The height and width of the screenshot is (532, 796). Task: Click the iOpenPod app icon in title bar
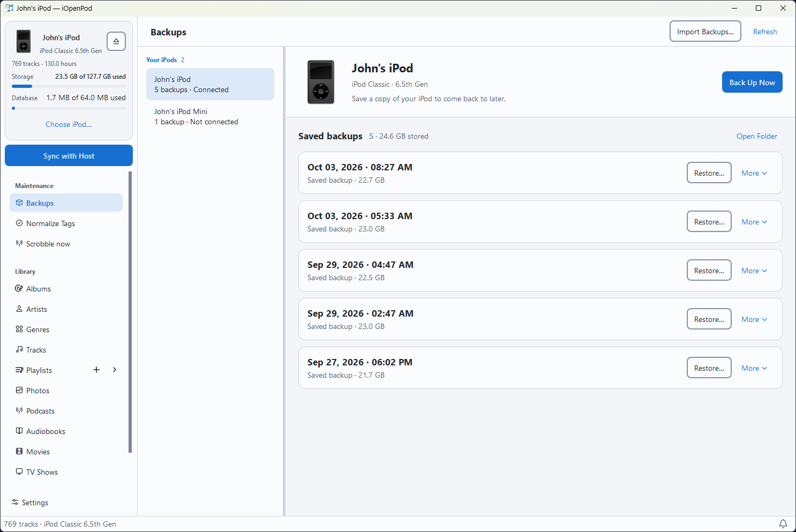coord(9,8)
